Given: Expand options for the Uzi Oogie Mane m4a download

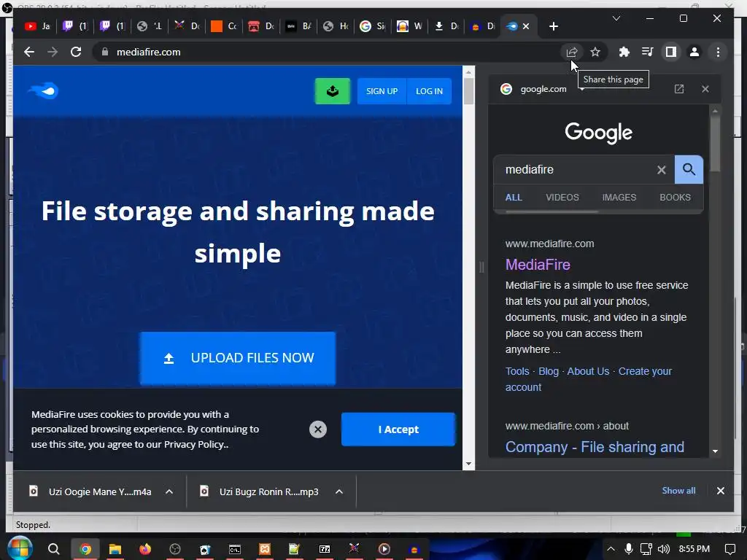Looking at the screenshot, I should [169, 491].
